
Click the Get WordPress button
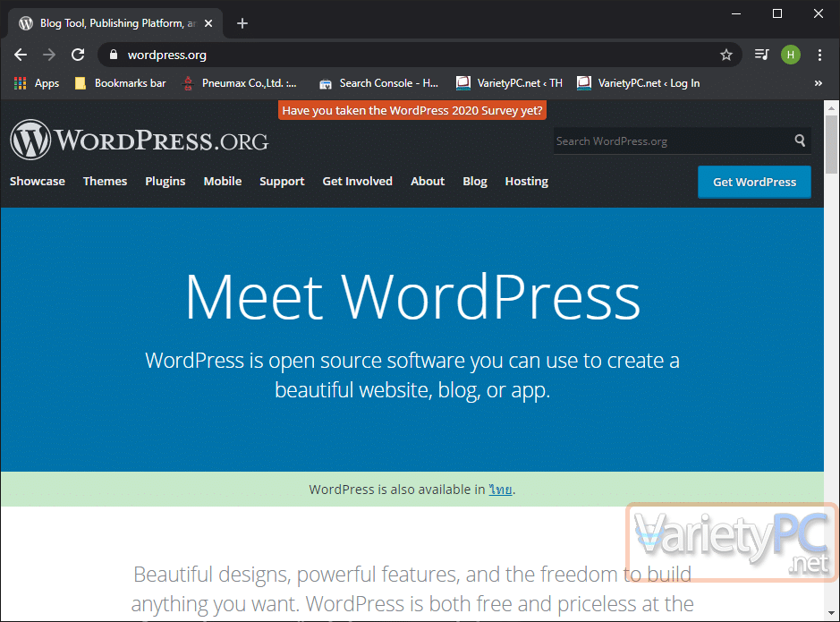click(x=754, y=183)
